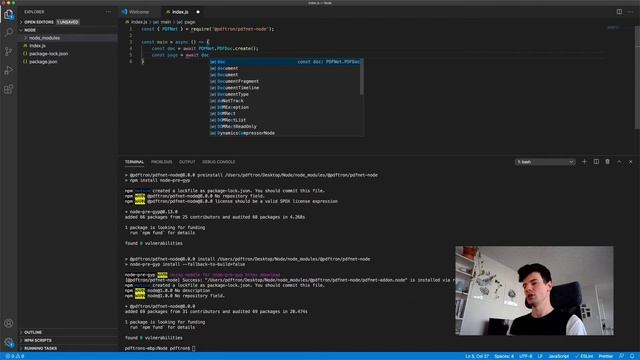Choose 'DOMException' autocomplete suggestion
640x360 pixels.
[285, 107]
